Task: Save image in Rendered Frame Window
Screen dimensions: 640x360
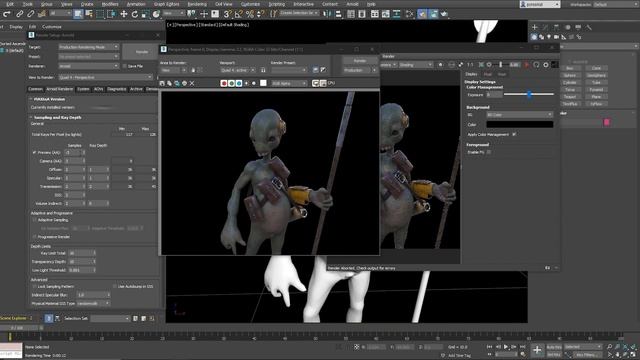Action: [x=162, y=83]
